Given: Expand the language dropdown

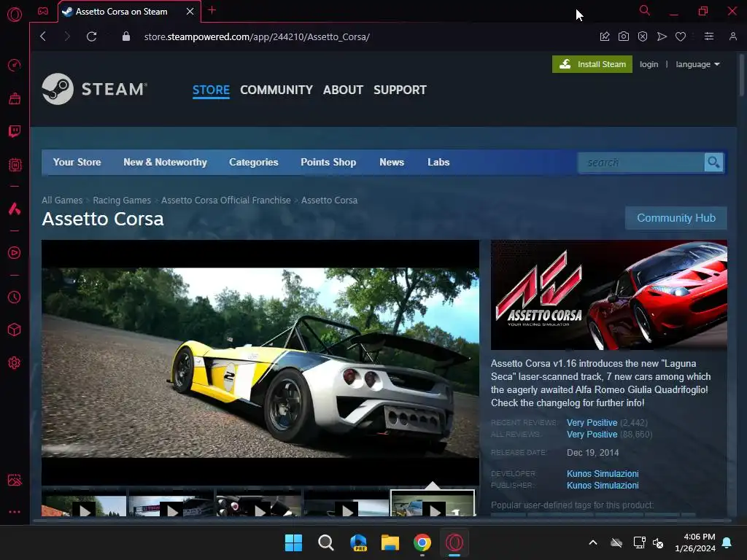Looking at the screenshot, I should (x=698, y=64).
